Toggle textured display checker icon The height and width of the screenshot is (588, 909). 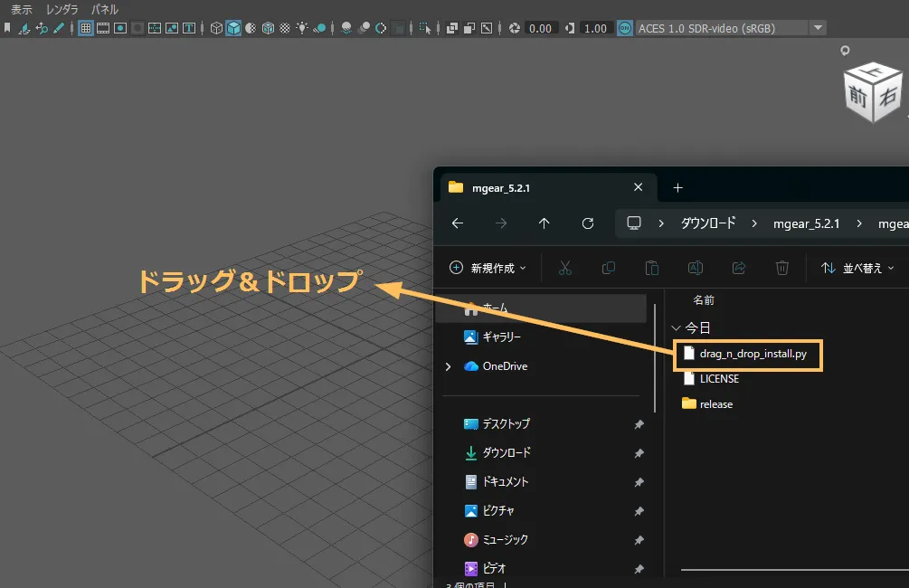[285, 28]
